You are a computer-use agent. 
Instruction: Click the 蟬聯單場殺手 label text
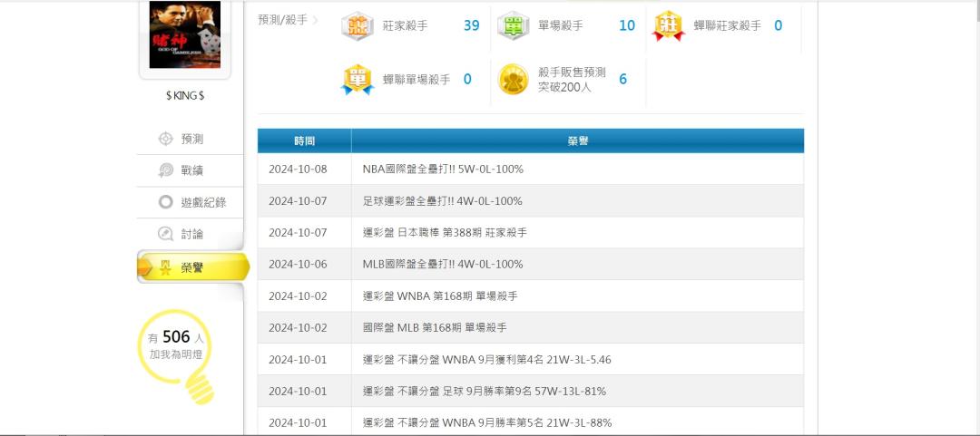tap(416, 80)
